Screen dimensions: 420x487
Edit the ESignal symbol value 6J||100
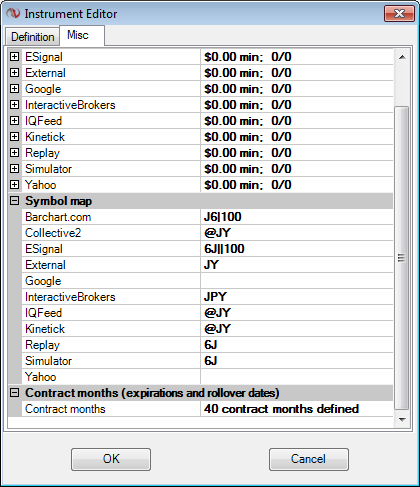coord(297,249)
